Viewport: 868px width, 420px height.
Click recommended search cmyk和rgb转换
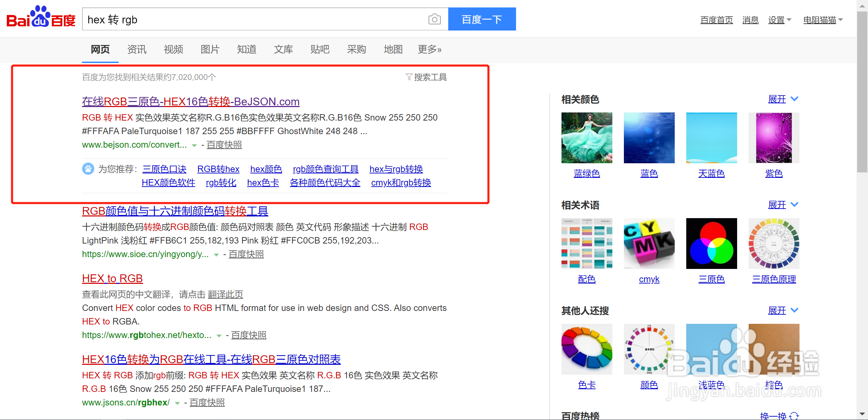point(401,182)
